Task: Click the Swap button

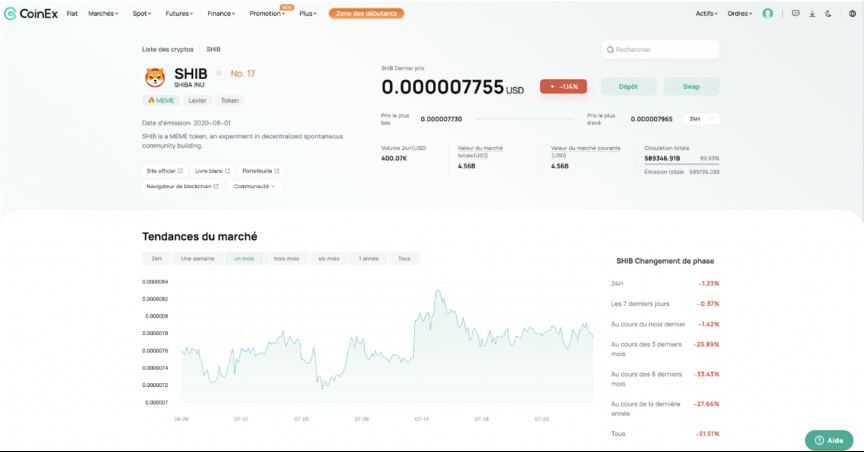Action: coord(692,87)
